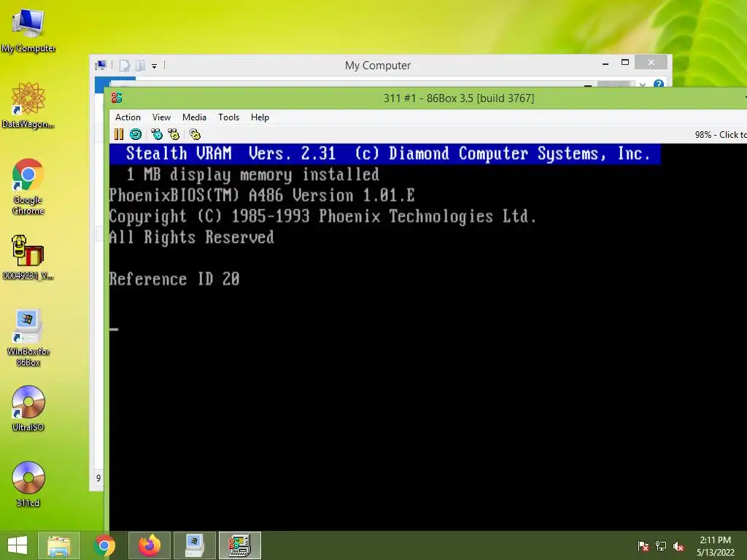This screenshot has height=560, width=747.
Task: Open the Tools menu
Action: click(x=228, y=117)
